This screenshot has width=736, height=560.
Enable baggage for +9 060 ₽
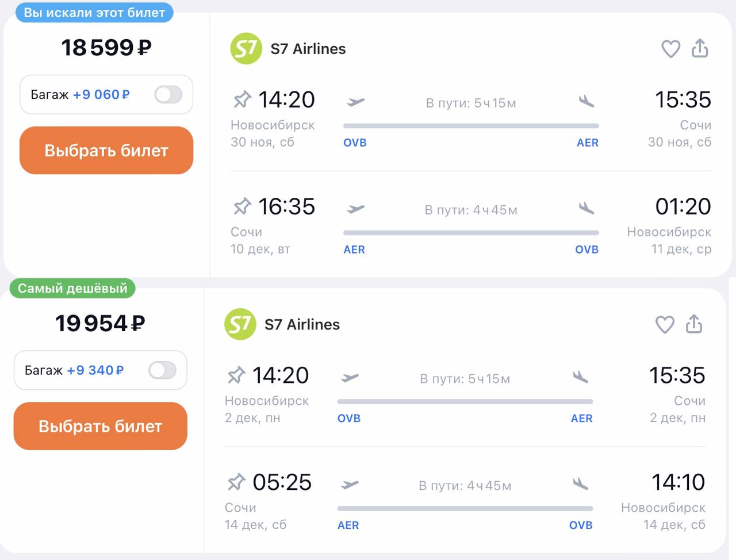click(x=168, y=95)
